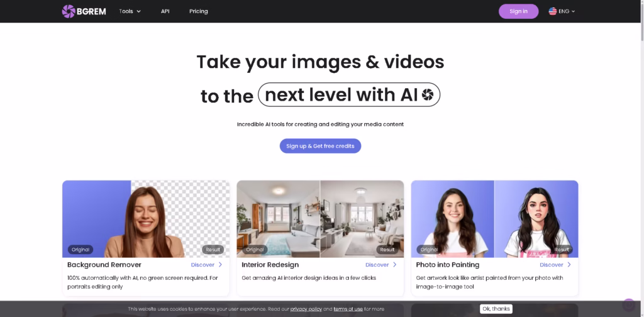This screenshot has width=644, height=317.
Task: Expand the ENG language selector chevron
Action: (x=573, y=11)
